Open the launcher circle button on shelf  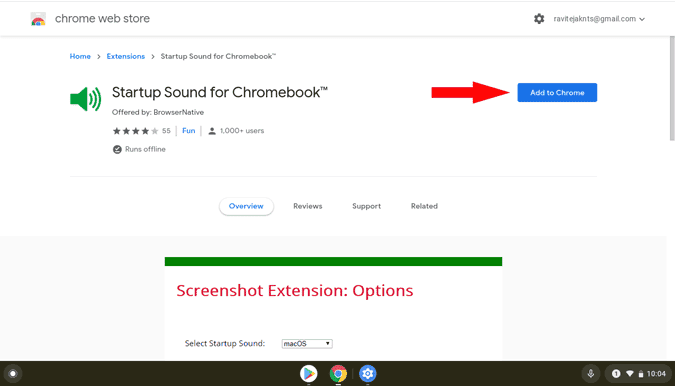pyautogui.click(x=13, y=374)
